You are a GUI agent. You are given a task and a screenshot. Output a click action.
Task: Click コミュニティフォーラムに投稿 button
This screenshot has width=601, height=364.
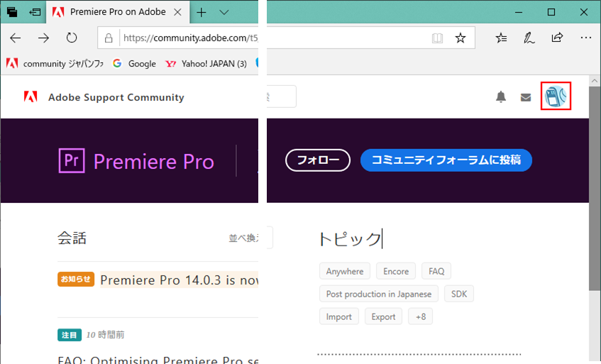pos(446,160)
